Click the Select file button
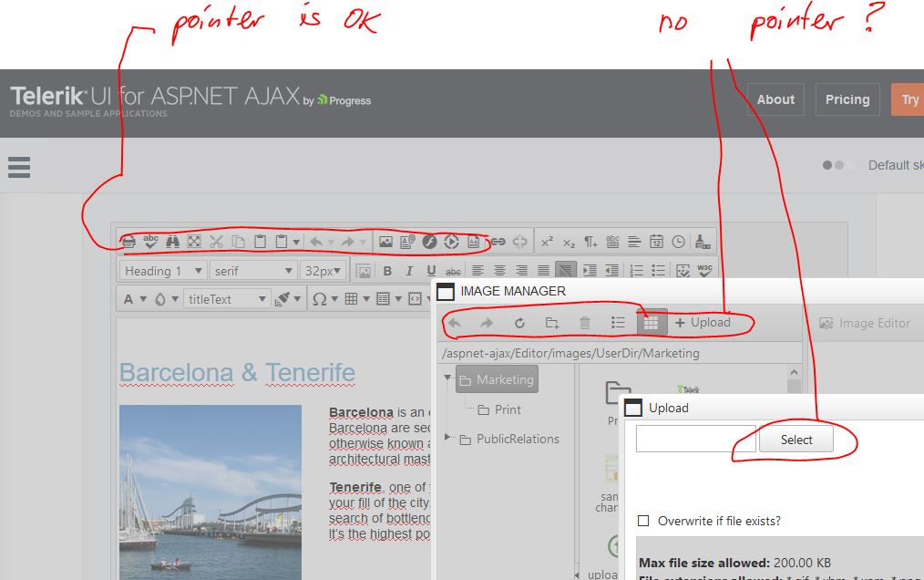The height and width of the screenshot is (580, 924). (796, 440)
